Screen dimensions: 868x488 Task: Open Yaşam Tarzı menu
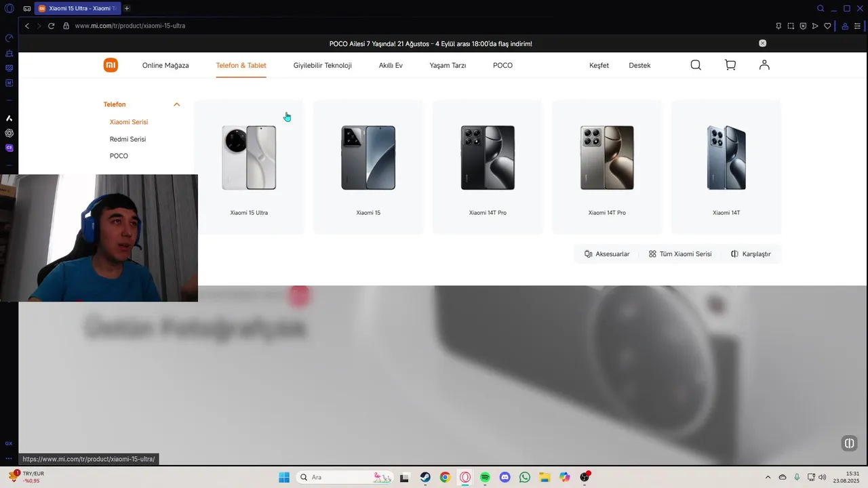click(x=448, y=66)
